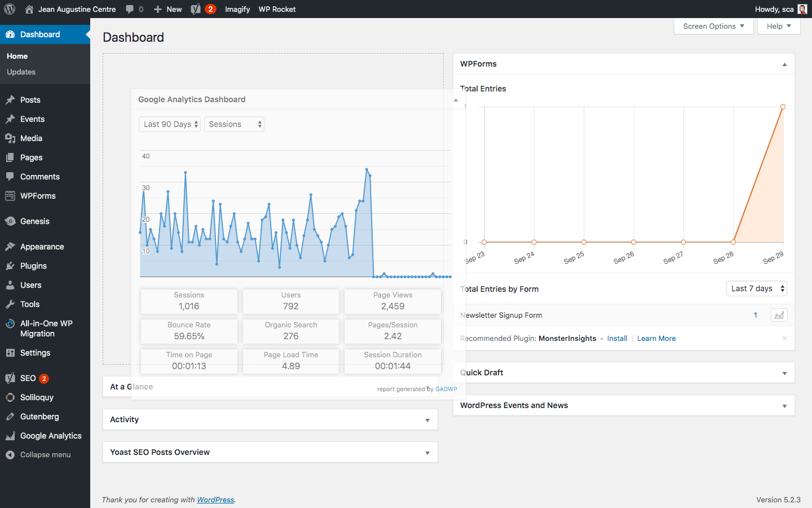Open the Sessions metric dropdown
The image size is (812, 508).
pyautogui.click(x=234, y=124)
